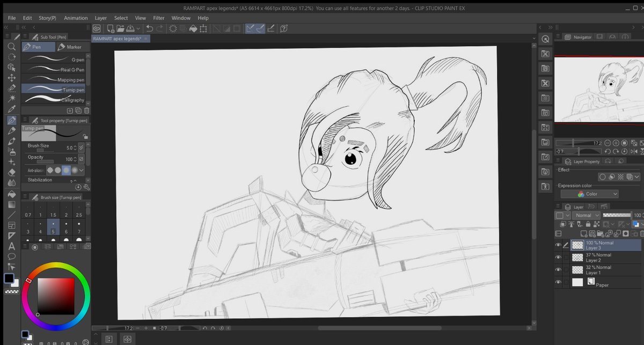Click the Navigator thumbnail preview

598,90
